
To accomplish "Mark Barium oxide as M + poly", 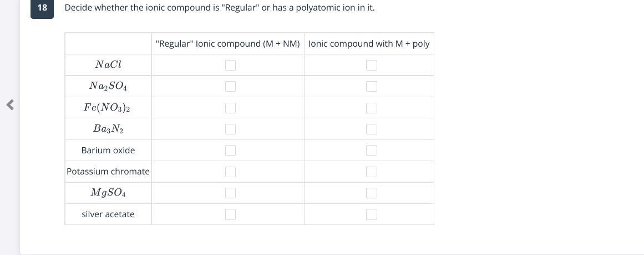I will [x=371, y=150].
